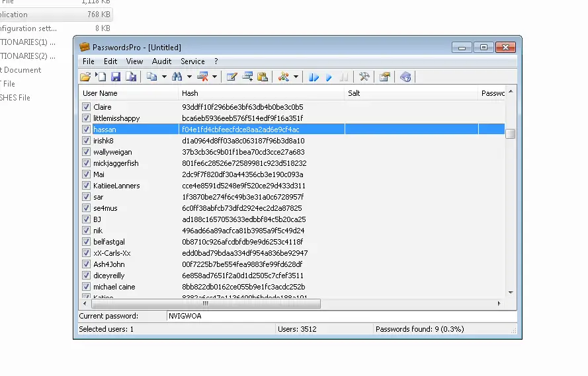The image size is (588, 376).
Task: Click the hash starting with 'ad188c1657'
Action: click(x=244, y=219)
